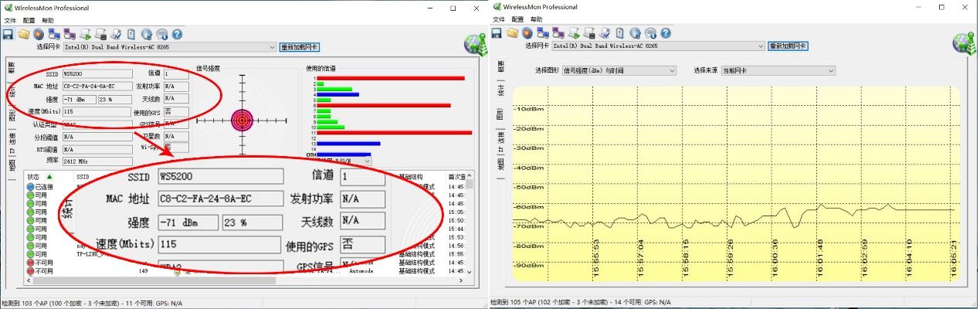Switch to 统计 side tab in right window
Image resolution: width=980 pixels, height=309 pixels.
(x=500, y=91)
